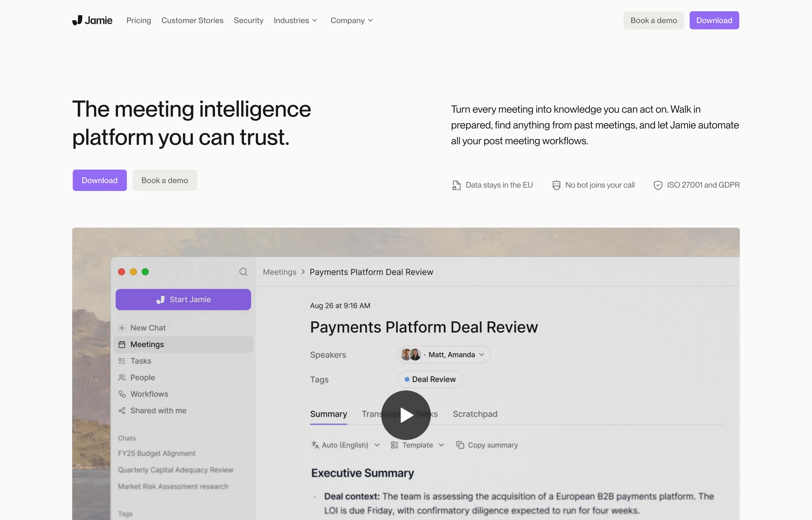
Task: Open the Pricing page
Action: coord(138,20)
